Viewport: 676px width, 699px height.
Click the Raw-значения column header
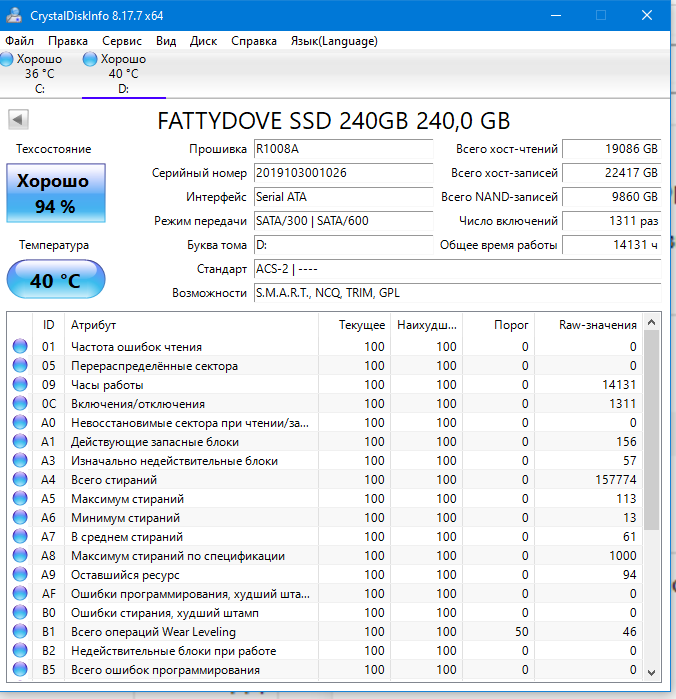click(x=598, y=325)
